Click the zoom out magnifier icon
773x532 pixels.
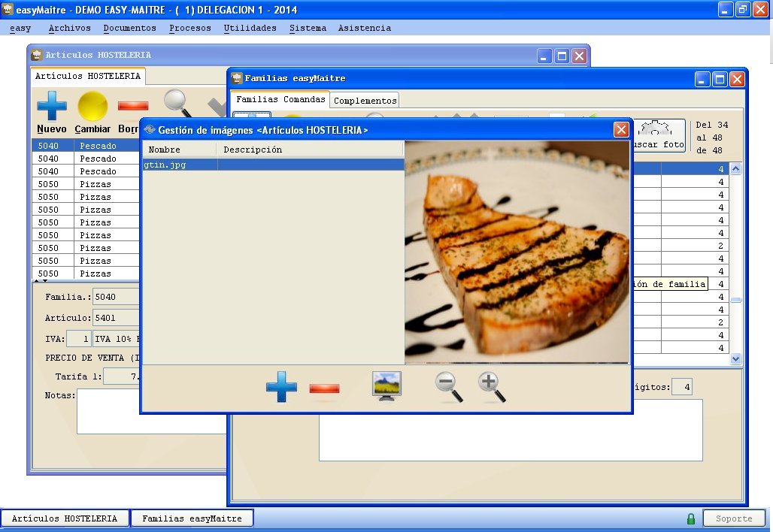point(448,386)
